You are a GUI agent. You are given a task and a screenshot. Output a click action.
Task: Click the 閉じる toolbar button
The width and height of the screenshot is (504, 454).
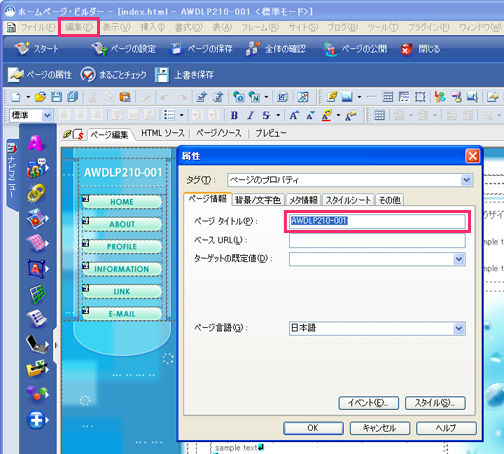pos(420,49)
